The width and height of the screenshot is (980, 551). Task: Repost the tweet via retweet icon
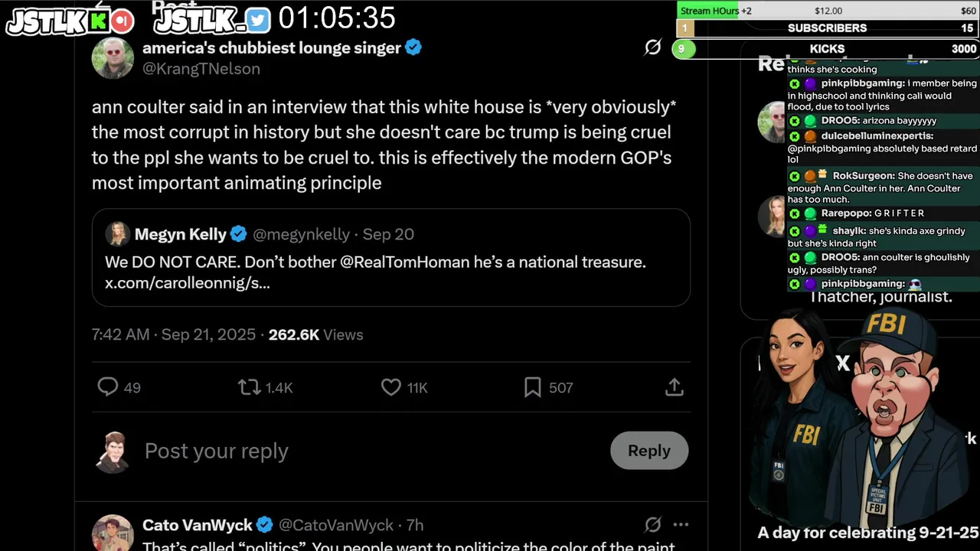(x=249, y=387)
